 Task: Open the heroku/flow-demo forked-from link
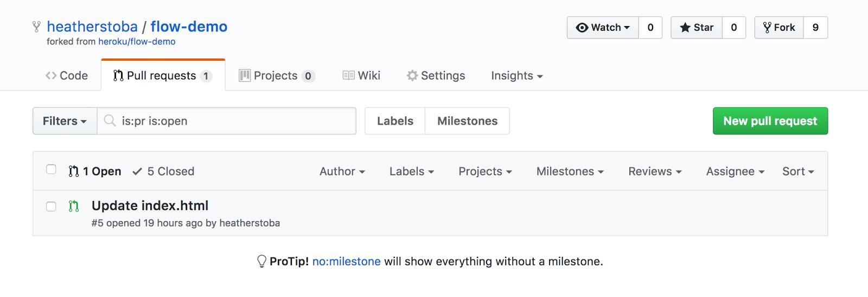137,42
